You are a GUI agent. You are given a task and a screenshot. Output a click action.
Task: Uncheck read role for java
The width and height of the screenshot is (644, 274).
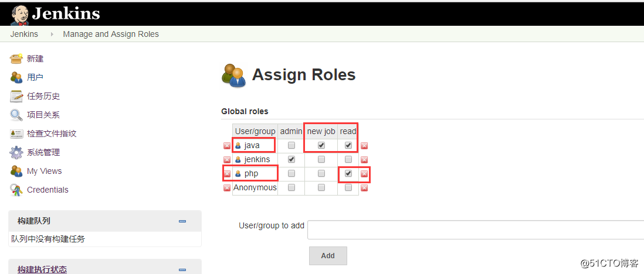pos(348,145)
